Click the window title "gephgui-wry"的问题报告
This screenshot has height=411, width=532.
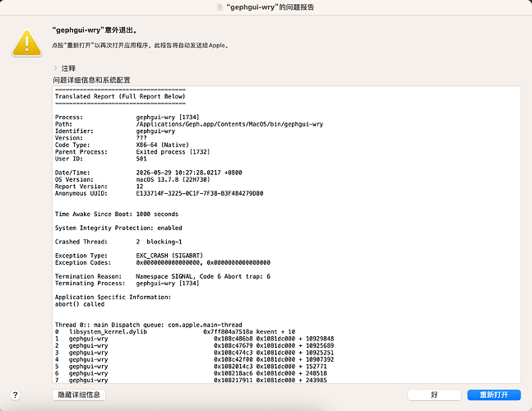coord(270,7)
